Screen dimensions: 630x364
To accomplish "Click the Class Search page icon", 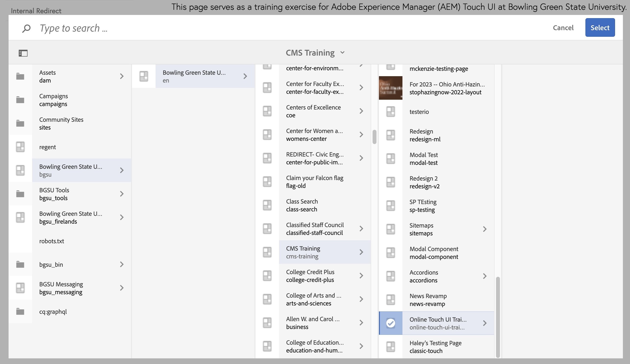I will 267,205.
